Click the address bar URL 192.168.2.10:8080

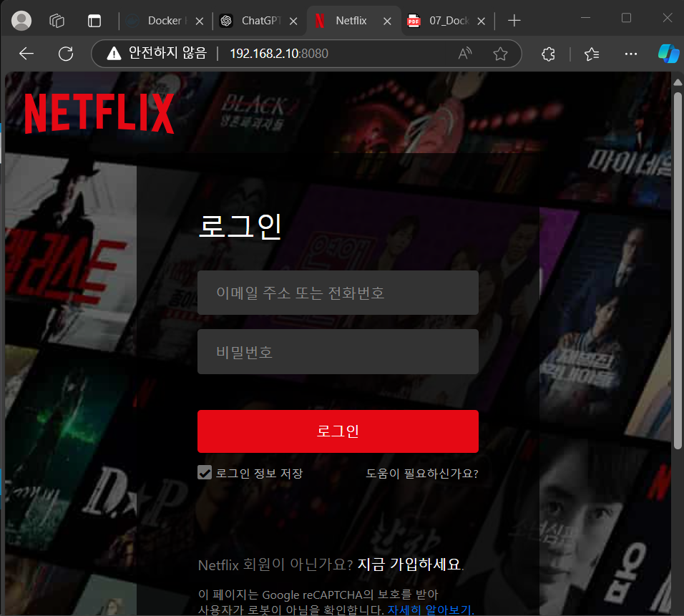tap(279, 54)
